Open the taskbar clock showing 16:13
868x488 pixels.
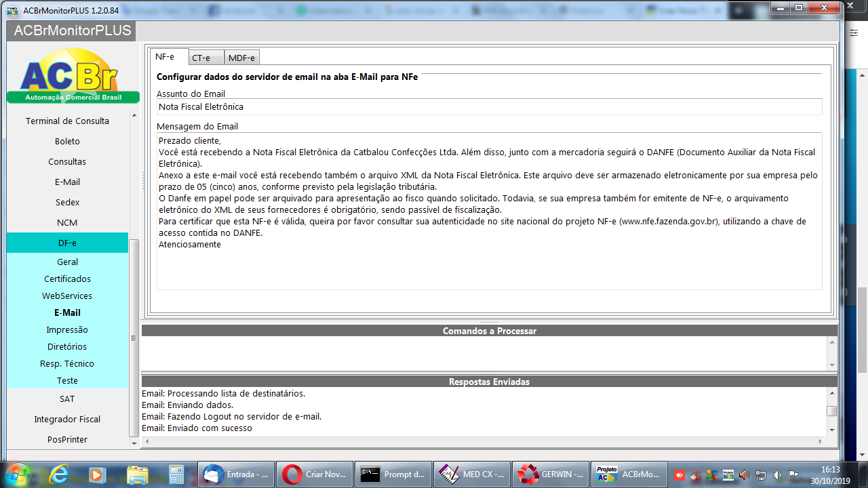830,474
